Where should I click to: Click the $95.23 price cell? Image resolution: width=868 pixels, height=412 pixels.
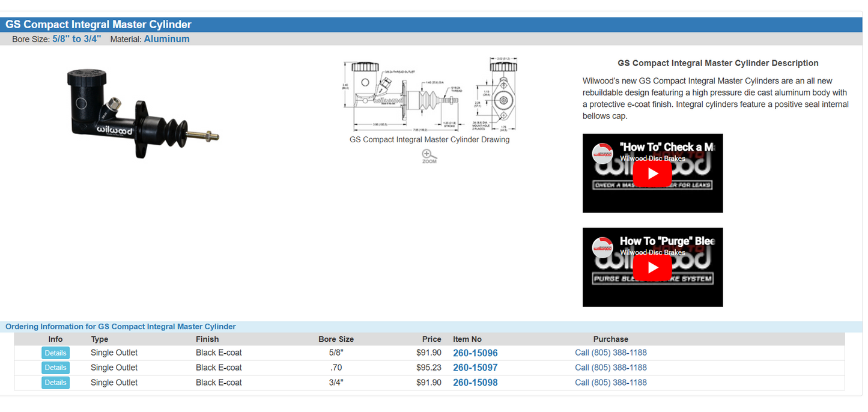point(429,368)
